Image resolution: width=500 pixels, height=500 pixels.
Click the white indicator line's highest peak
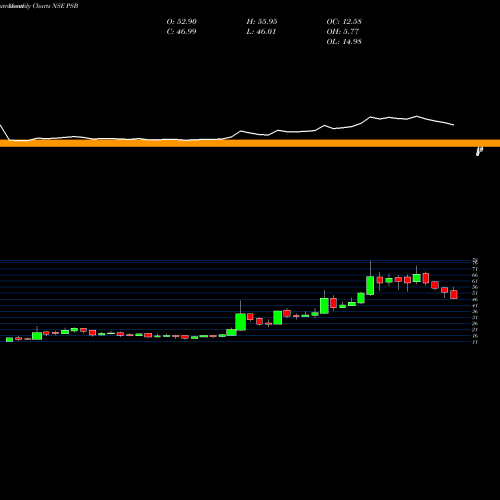pos(416,116)
